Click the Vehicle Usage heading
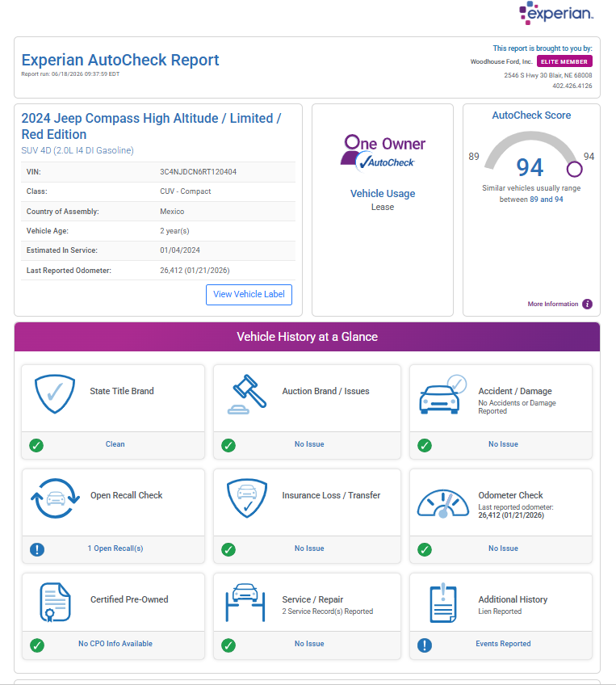 point(383,194)
